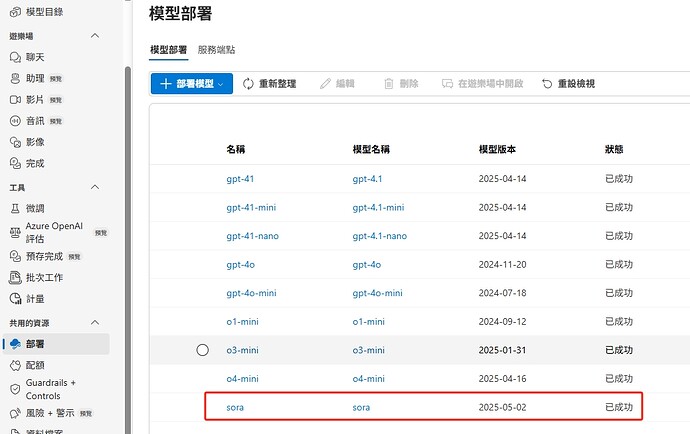Click the 影像 image icon
Viewport: 690px width, 434px height.
click(15, 142)
